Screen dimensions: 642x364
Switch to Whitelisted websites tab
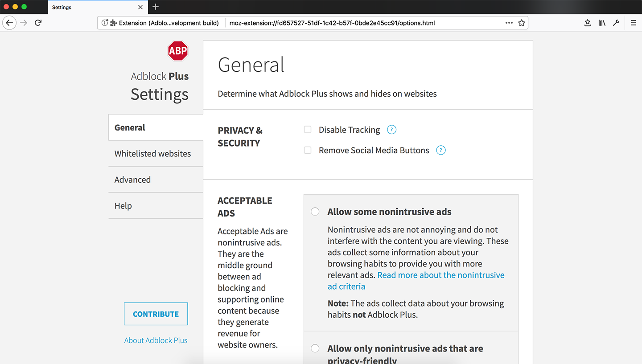152,154
